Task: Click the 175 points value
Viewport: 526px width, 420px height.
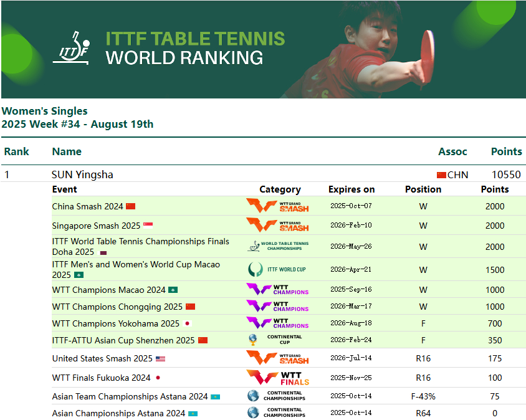Action: (x=495, y=358)
